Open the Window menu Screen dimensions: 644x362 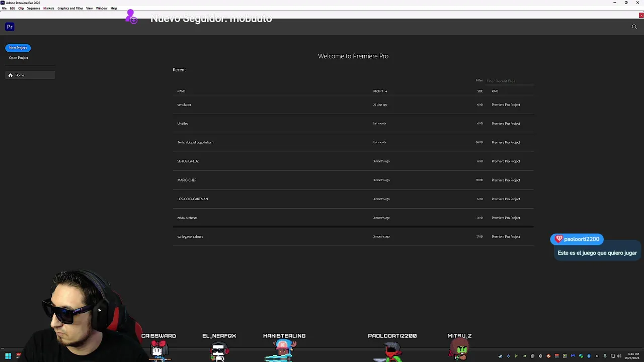coord(102,9)
